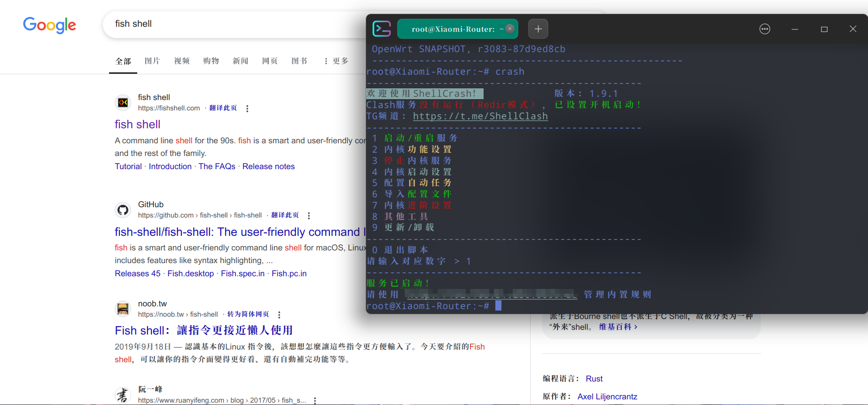This screenshot has height=405, width=868.
Task: Click 转为简体网页 for noob.tw result
Action: pyautogui.click(x=248, y=314)
